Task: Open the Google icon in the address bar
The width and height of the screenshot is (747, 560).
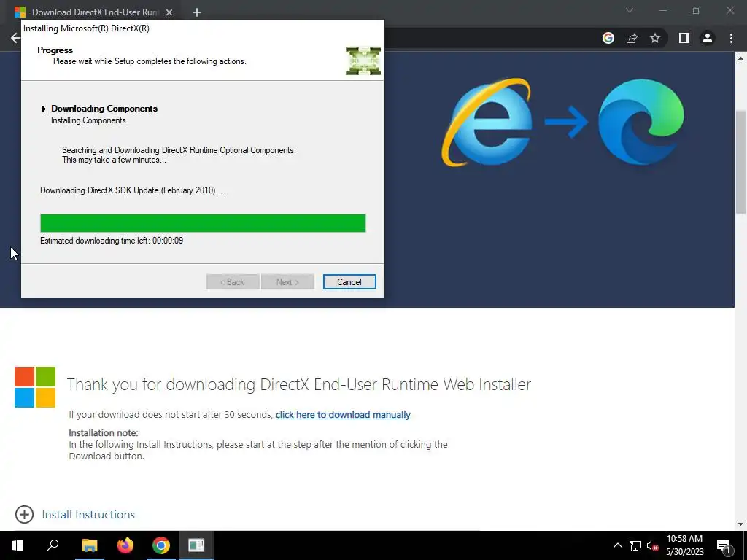Action: [608, 38]
